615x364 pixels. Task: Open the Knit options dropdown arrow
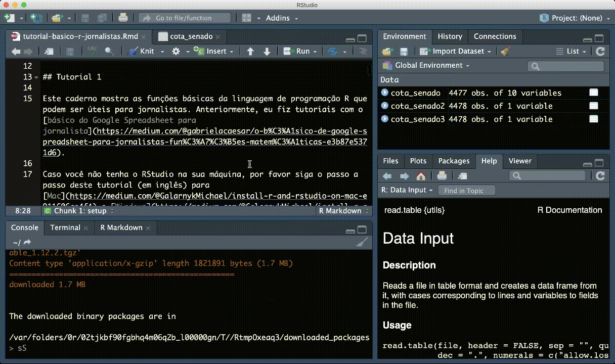tap(162, 52)
